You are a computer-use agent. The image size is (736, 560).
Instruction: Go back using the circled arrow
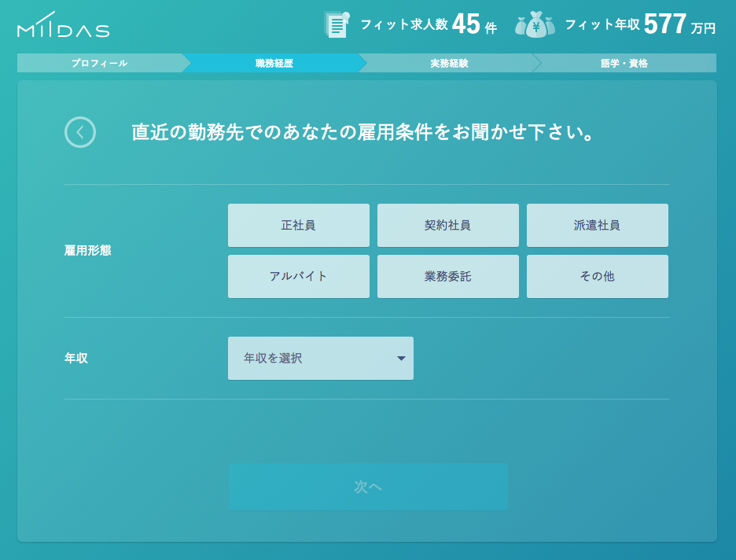click(x=80, y=132)
